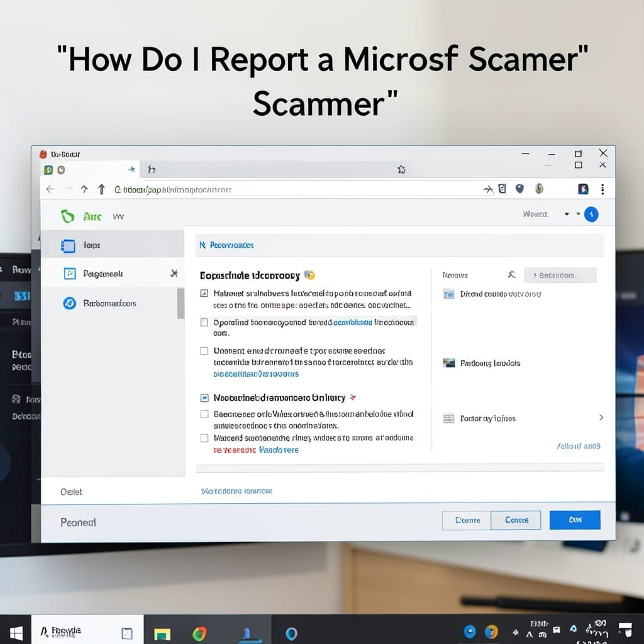Click the grey search field in right panel
644x644 pixels.
pos(560,275)
